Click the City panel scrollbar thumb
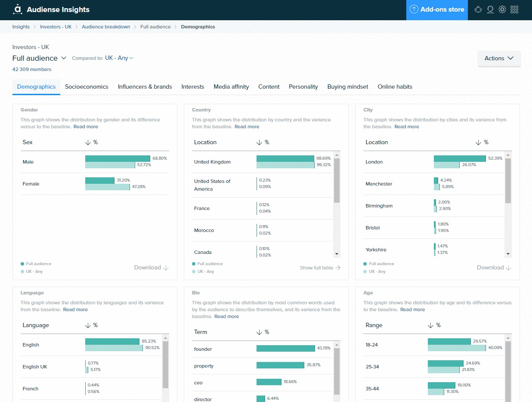 click(508, 181)
